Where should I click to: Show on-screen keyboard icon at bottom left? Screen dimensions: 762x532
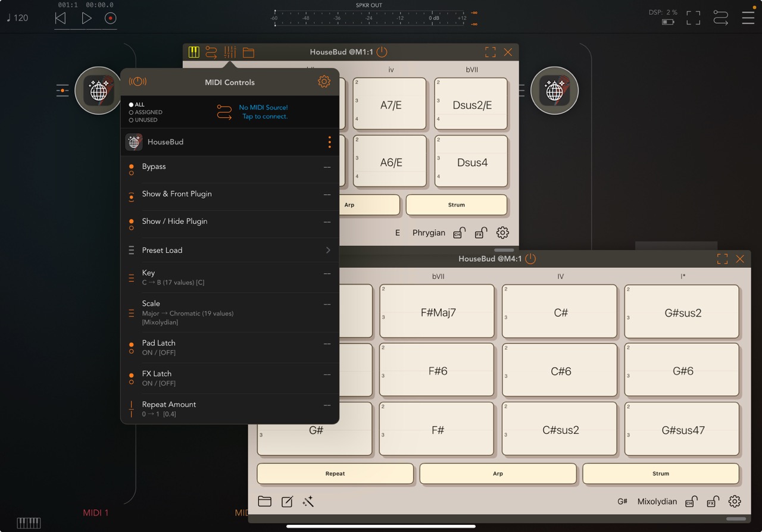tap(29, 523)
